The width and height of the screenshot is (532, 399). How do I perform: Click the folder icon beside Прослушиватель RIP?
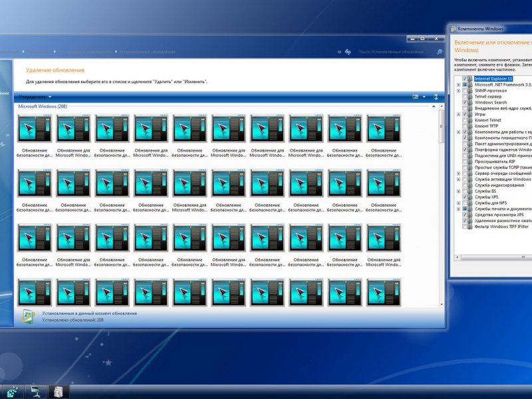click(470, 162)
